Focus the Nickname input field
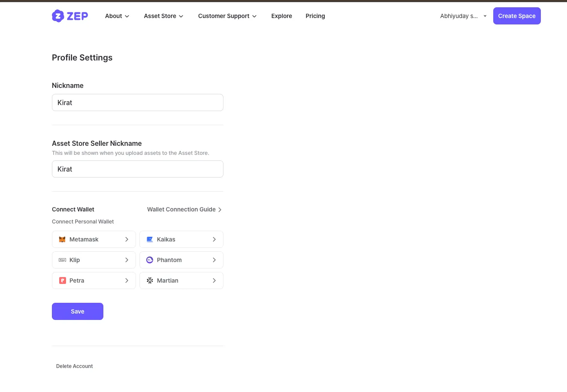Viewport: 567px width, 392px height. 137,103
